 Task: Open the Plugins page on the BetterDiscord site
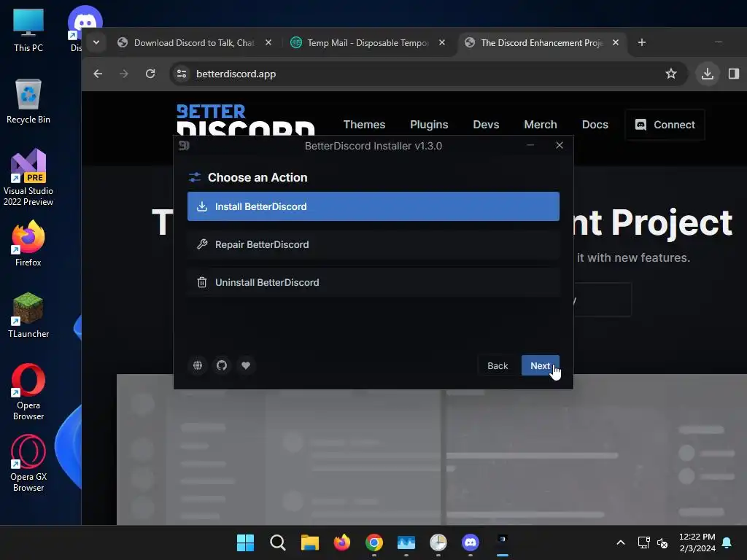tap(429, 124)
